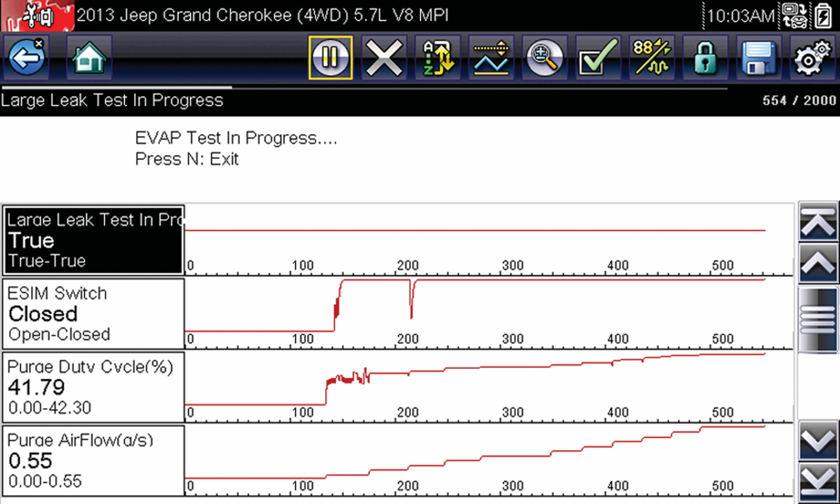Go to Home screen icon
This screenshot has height=504, width=840.
coord(89,57)
